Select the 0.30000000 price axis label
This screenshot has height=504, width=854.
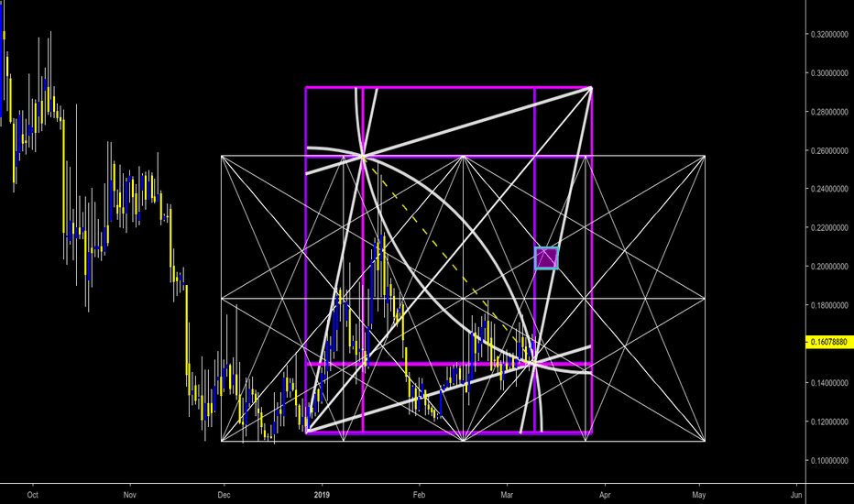pyautogui.click(x=829, y=73)
